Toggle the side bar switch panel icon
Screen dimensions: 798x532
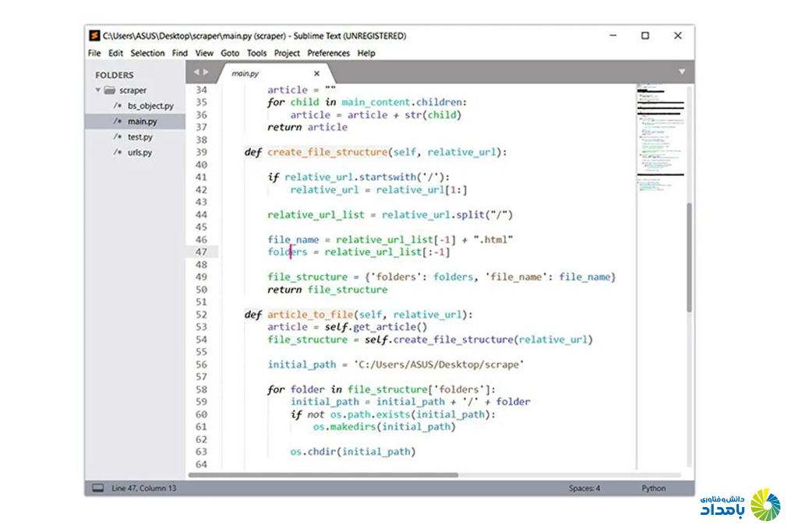coord(98,488)
